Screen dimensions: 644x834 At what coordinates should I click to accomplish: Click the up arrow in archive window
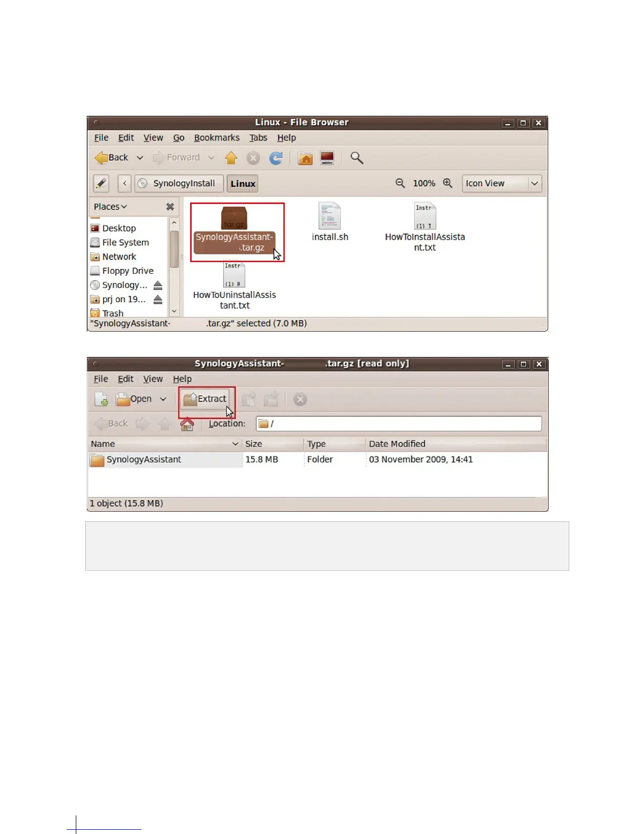click(165, 423)
